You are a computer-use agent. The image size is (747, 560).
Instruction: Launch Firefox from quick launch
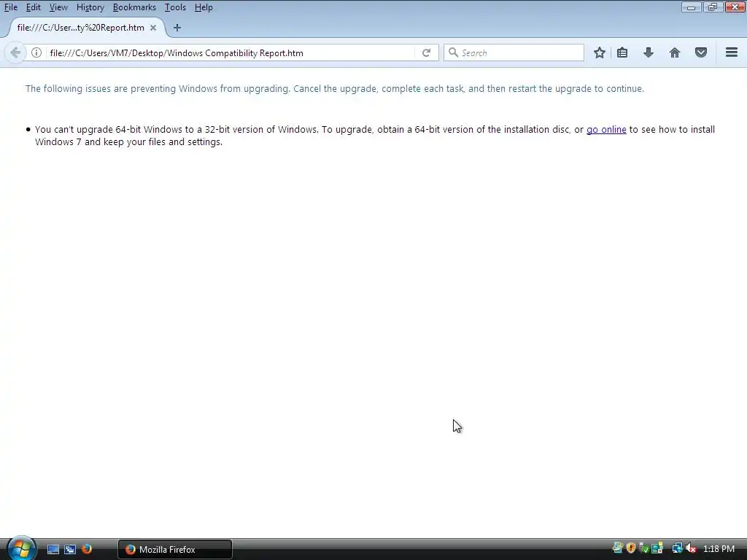(87, 549)
